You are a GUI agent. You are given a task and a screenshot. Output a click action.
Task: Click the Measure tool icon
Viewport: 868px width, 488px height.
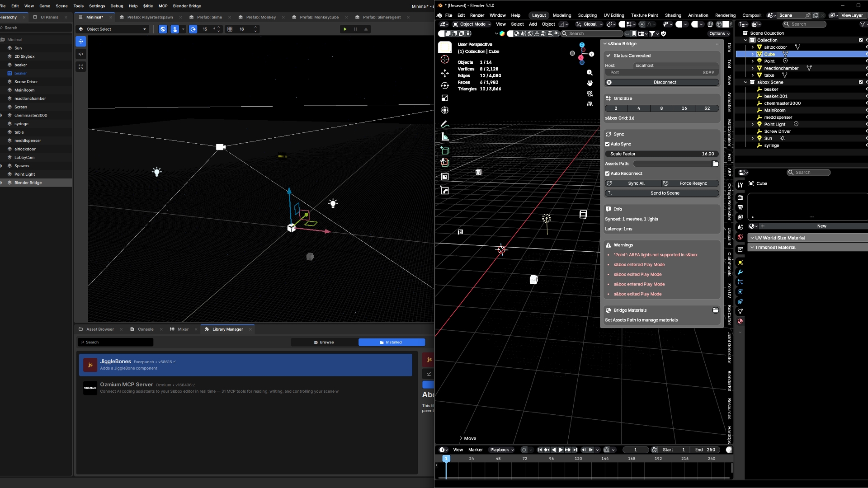pos(445,137)
